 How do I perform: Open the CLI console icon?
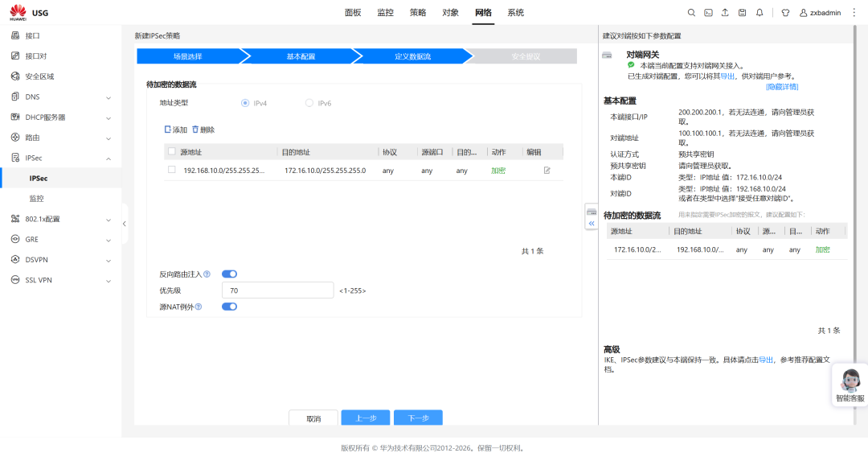coord(708,13)
